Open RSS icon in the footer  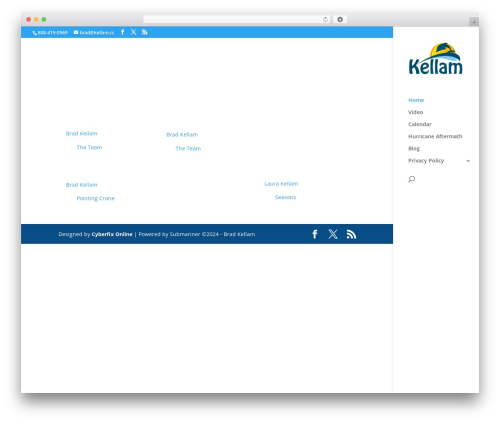point(351,234)
